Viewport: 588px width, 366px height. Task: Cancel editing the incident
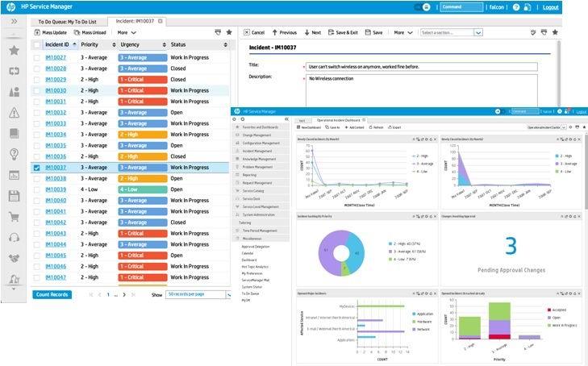pyautogui.click(x=254, y=32)
